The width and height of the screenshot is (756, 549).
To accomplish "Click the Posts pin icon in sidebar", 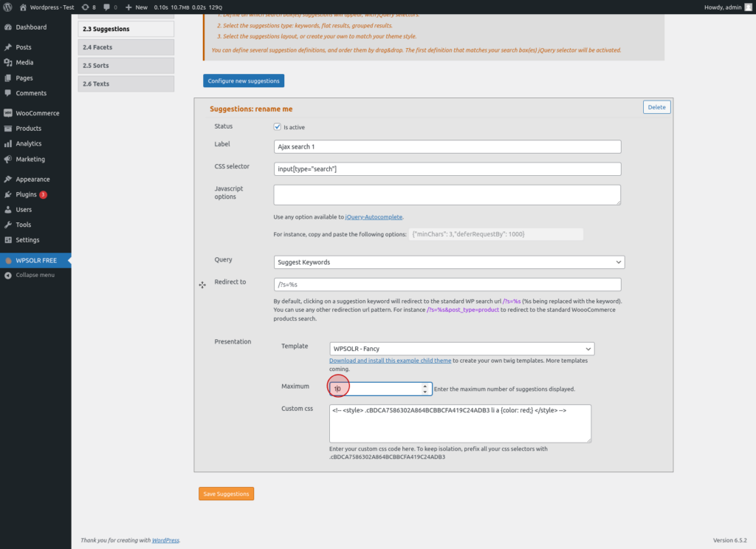I will click(x=7, y=47).
